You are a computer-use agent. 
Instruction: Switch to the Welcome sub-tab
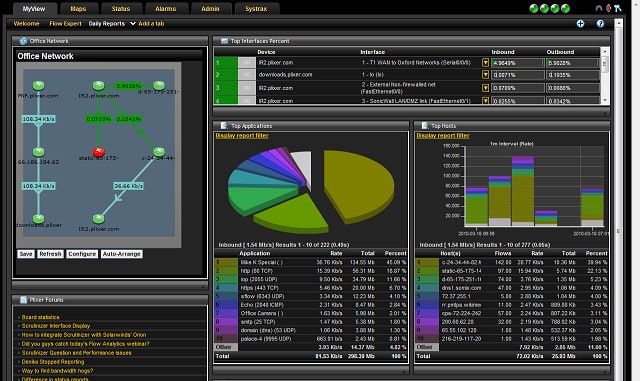tap(27, 24)
